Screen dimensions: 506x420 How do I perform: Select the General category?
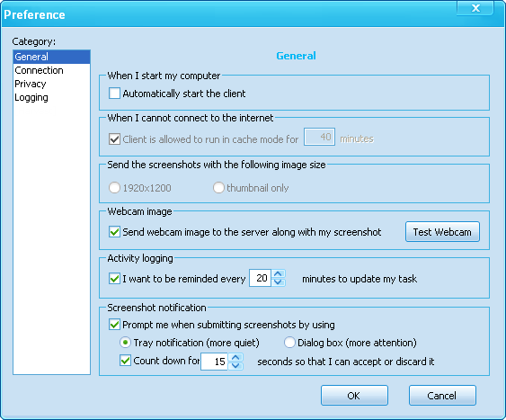[51, 57]
